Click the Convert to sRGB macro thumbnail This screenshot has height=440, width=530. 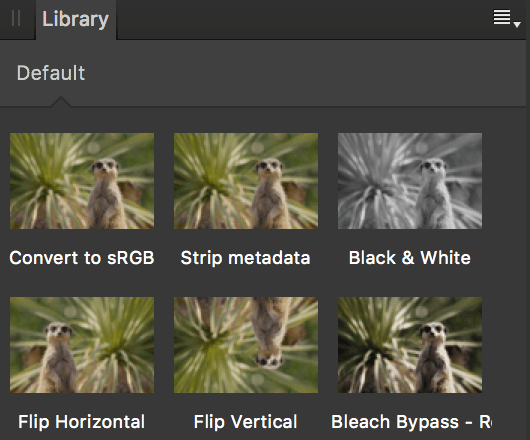click(x=82, y=181)
